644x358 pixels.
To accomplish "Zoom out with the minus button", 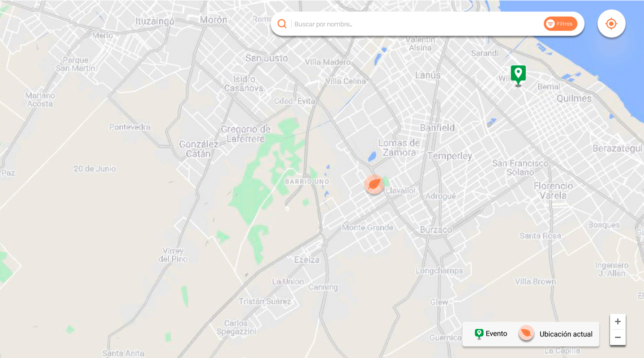I will 618,337.
